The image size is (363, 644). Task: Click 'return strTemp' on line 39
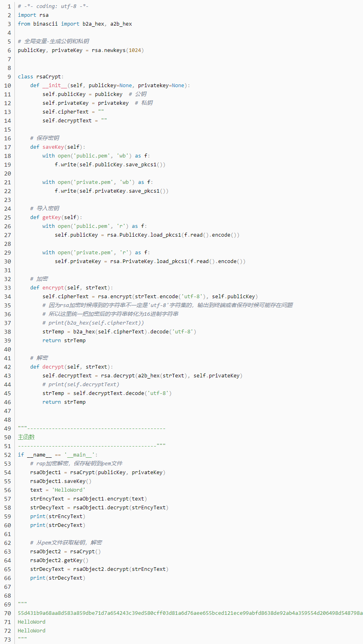pos(64,341)
